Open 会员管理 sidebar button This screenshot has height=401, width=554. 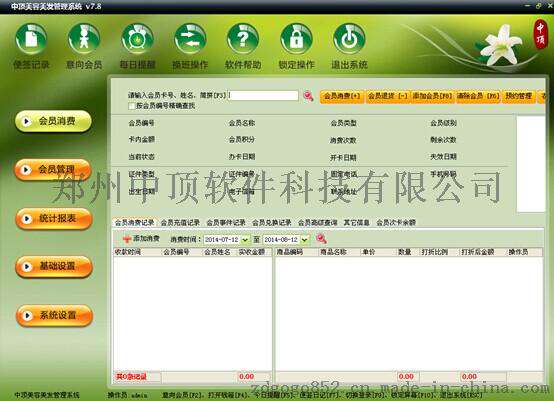(53, 170)
